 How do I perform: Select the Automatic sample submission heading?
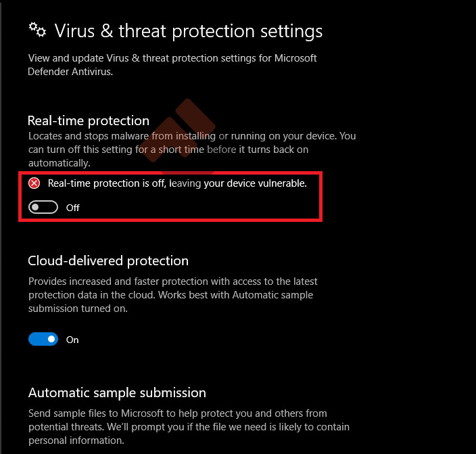(117, 392)
